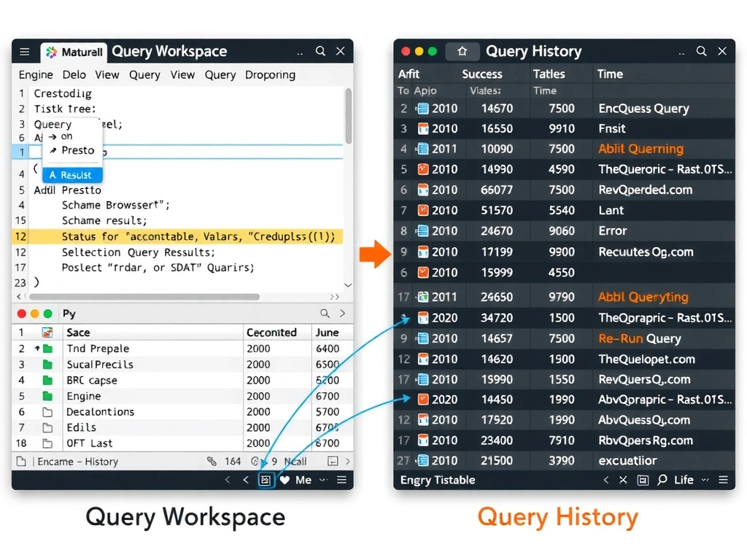Click outline folder icon of Edils
The image size is (747, 560).
click(x=47, y=427)
